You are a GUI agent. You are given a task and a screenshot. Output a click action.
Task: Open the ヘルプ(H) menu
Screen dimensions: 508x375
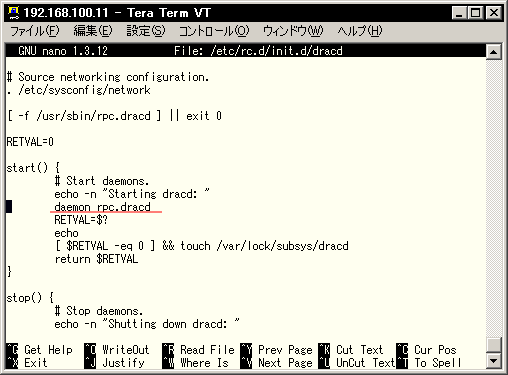(x=360, y=31)
